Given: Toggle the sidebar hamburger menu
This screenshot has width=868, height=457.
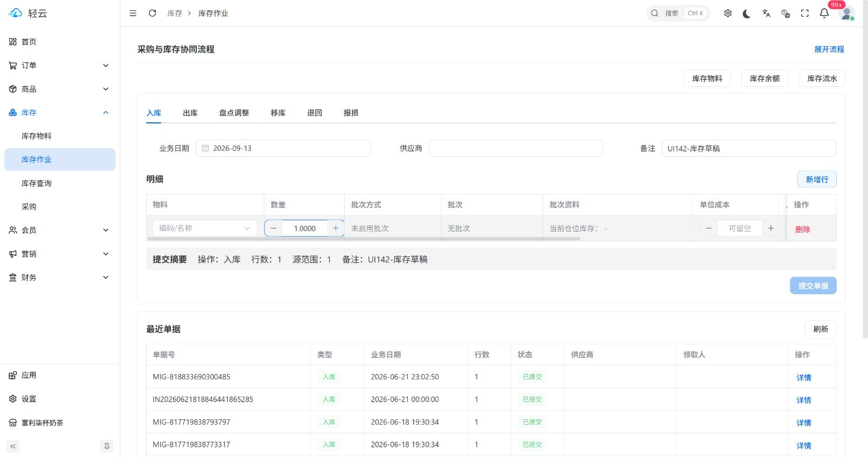Looking at the screenshot, I should (x=133, y=13).
